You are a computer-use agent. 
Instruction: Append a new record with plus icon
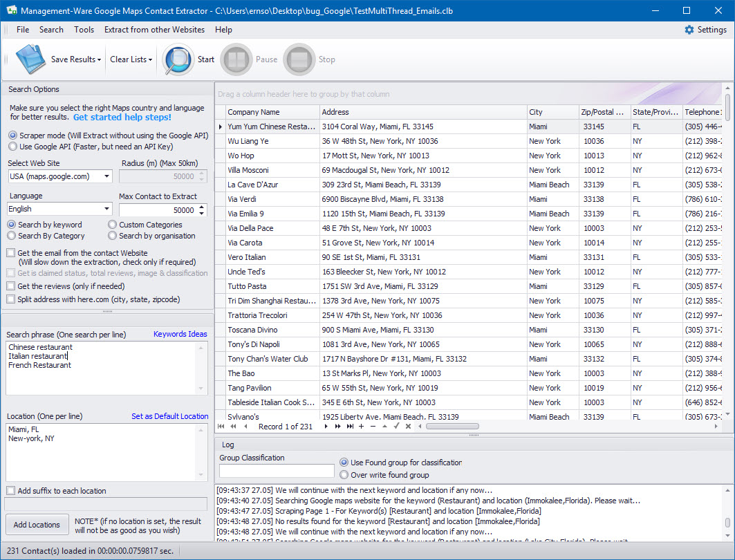[362, 427]
